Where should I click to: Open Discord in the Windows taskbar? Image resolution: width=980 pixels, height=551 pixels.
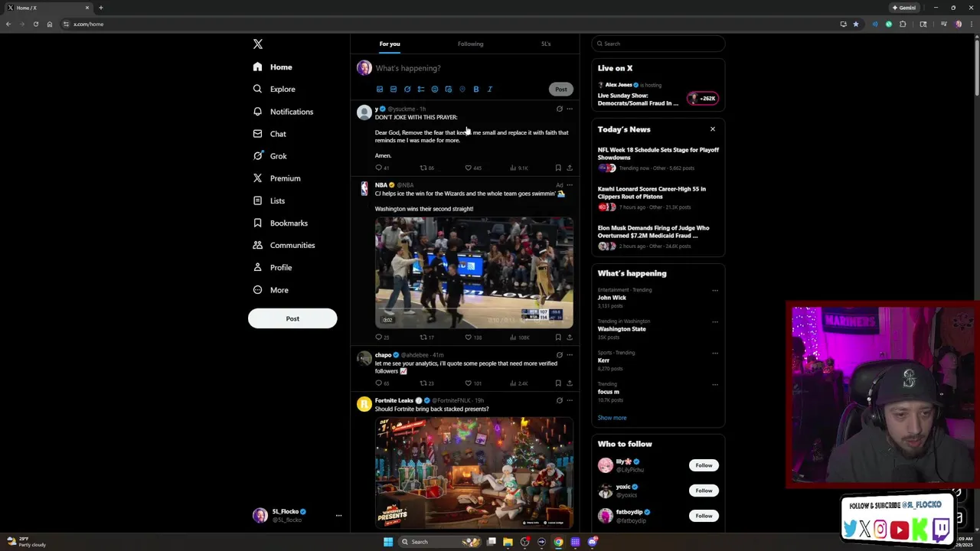coord(593,542)
